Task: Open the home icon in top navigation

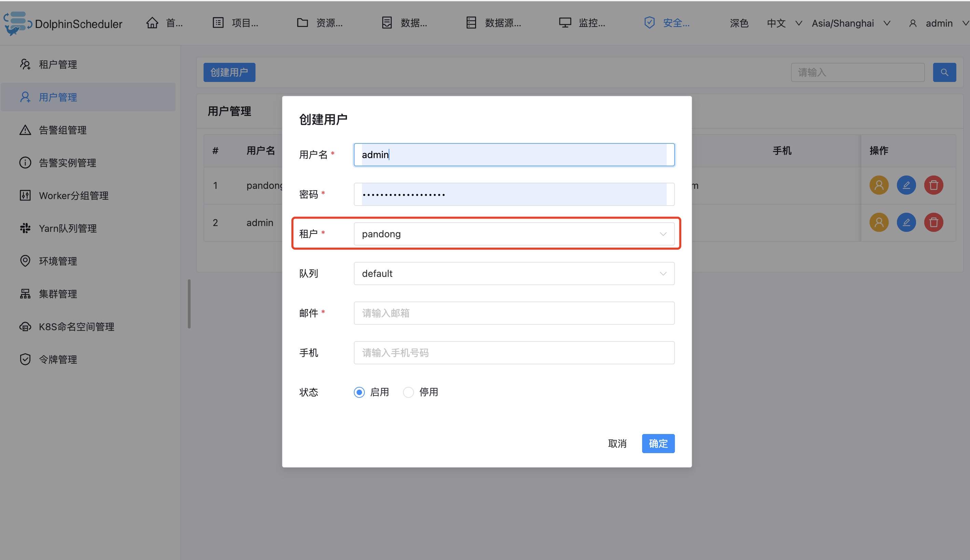Action: click(x=152, y=23)
